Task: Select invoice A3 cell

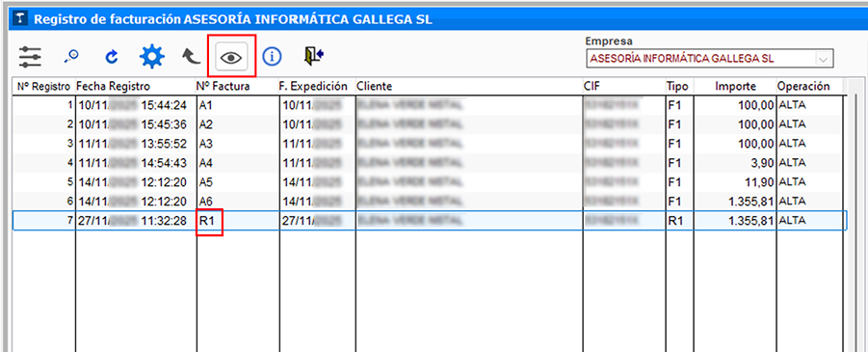Action: (238, 144)
